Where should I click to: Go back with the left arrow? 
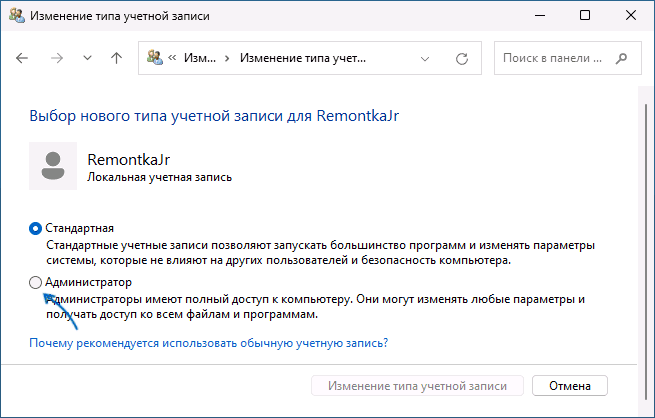coord(22,58)
